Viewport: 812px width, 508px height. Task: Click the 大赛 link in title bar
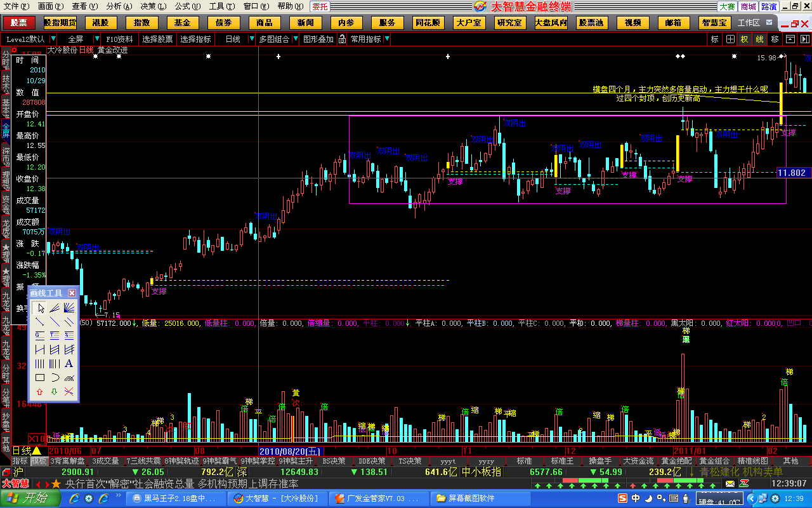[728, 6]
